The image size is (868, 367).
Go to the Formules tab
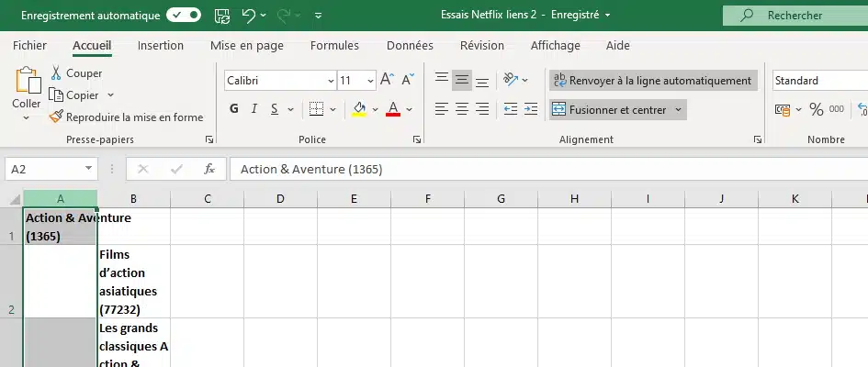point(334,45)
